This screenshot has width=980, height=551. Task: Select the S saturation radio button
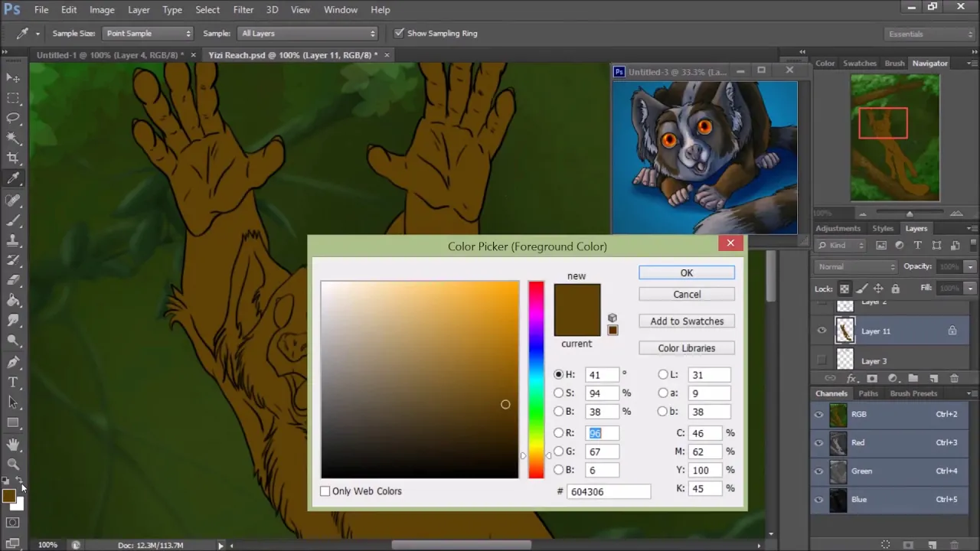(559, 393)
